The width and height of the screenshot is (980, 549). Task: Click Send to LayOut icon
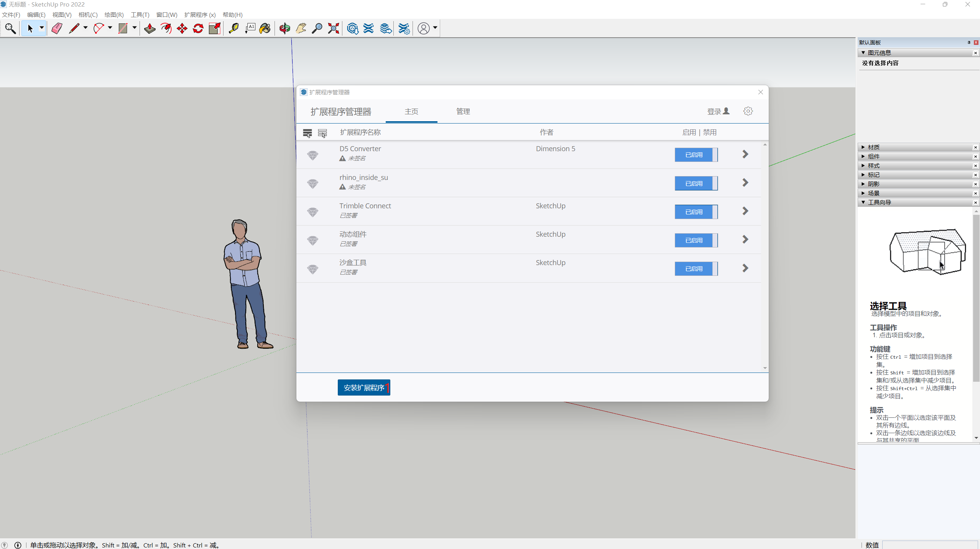point(386,28)
